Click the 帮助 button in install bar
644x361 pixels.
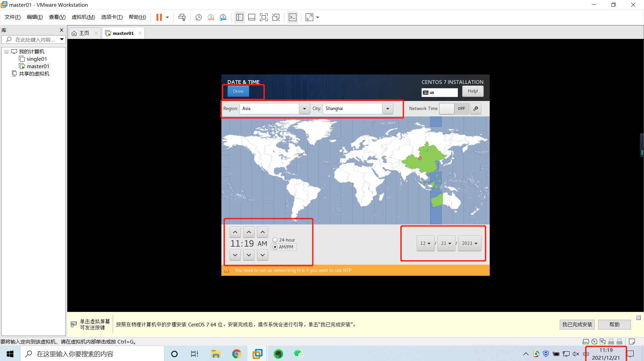pos(614,325)
